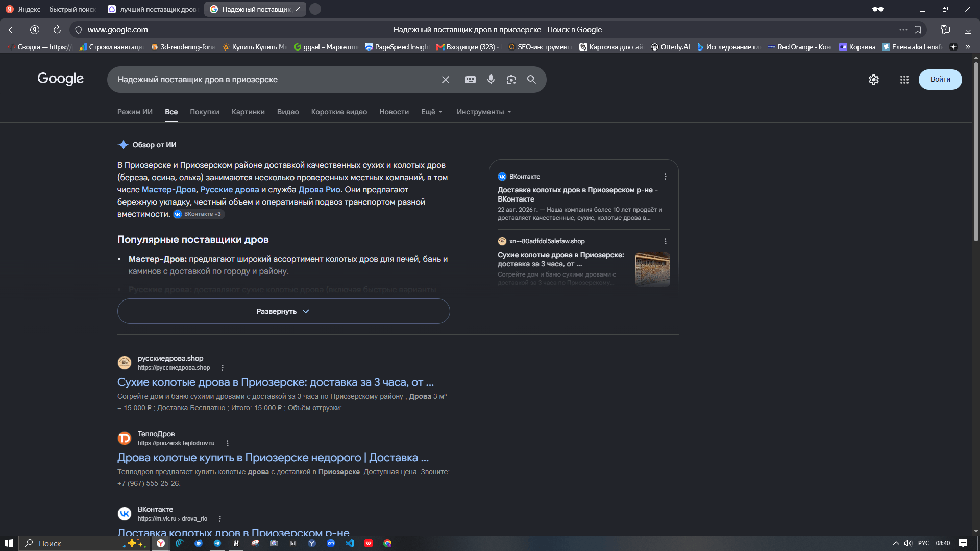Open the Инструменты dropdown
The height and width of the screenshot is (551, 980).
point(484,112)
